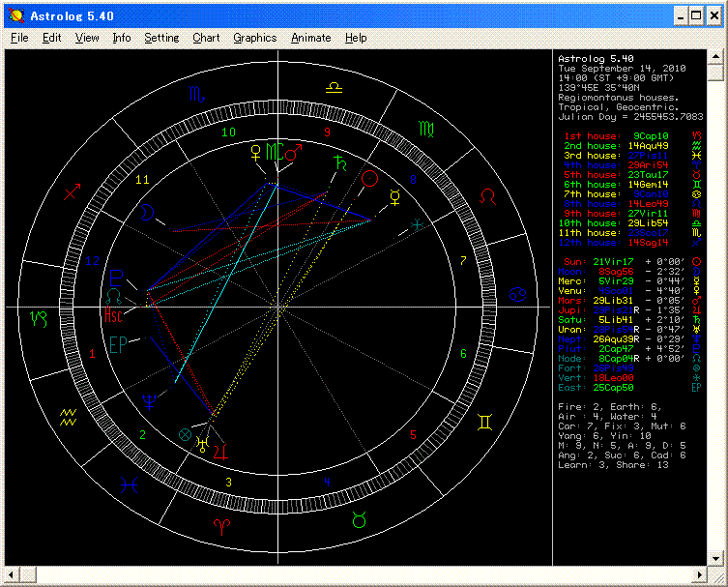
Task: Select the yellow Gemini sign glyph
Action: (x=486, y=421)
